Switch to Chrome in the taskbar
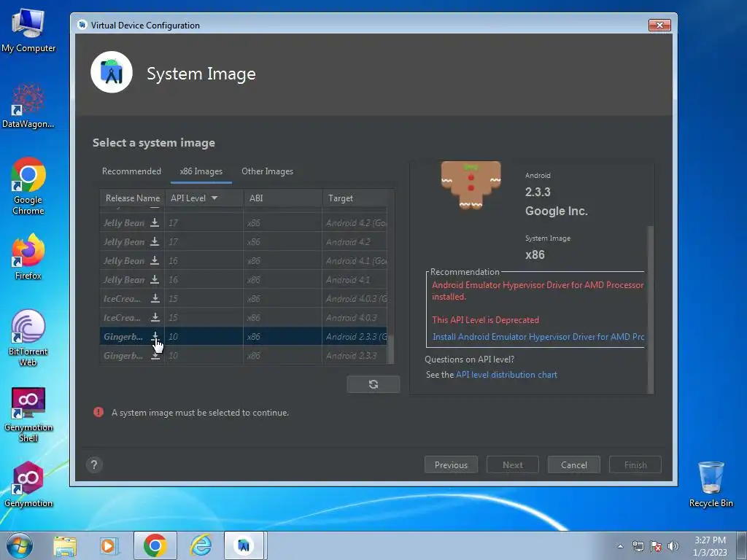 (155, 545)
